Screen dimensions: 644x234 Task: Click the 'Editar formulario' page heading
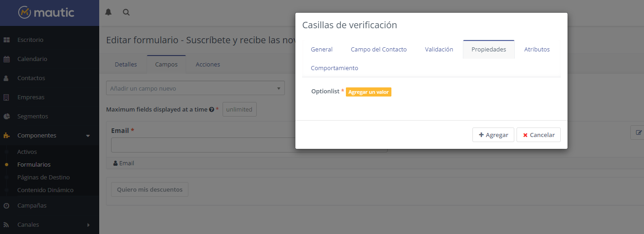(201, 40)
